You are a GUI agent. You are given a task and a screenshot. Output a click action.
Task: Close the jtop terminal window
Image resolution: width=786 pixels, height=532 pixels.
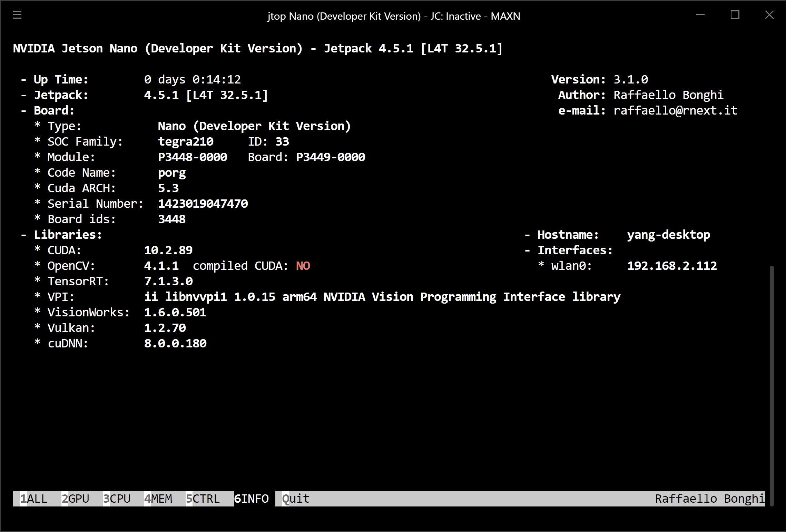point(769,15)
